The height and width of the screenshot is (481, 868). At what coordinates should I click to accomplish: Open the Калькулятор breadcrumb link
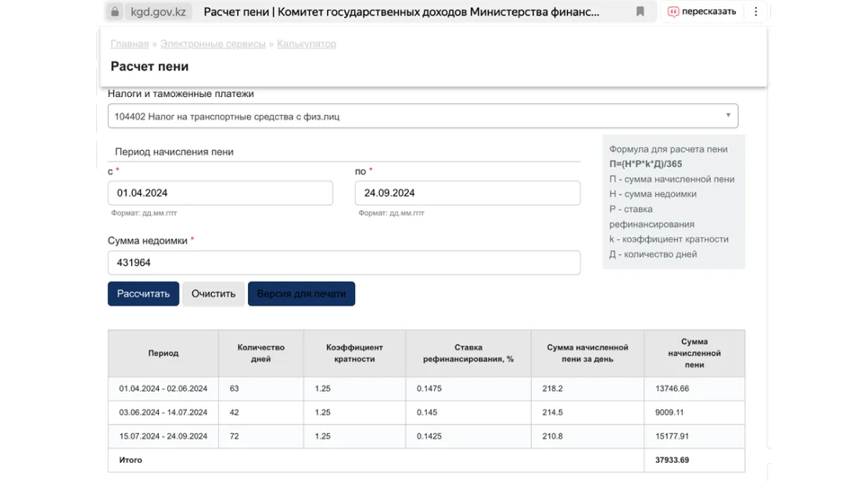(x=307, y=44)
